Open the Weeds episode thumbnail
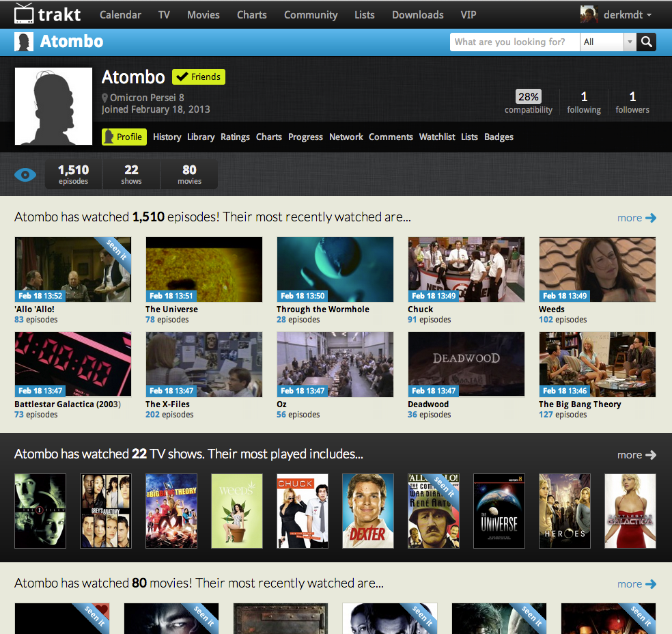 tap(598, 270)
